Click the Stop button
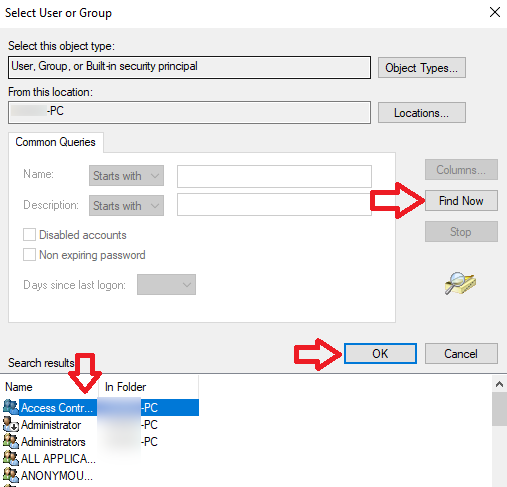Image resolution: width=507 pixels, height=487 pixels. coord(461,232)
